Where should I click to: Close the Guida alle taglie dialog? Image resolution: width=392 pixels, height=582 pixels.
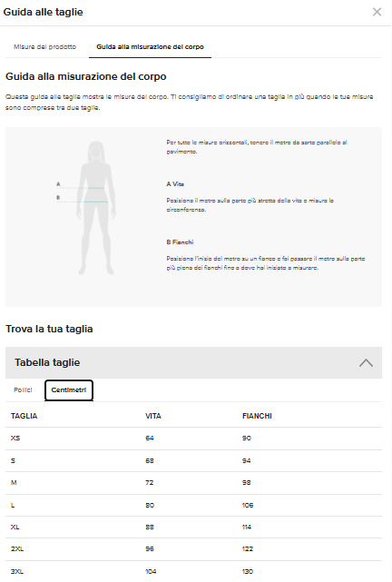coord(377,12)
